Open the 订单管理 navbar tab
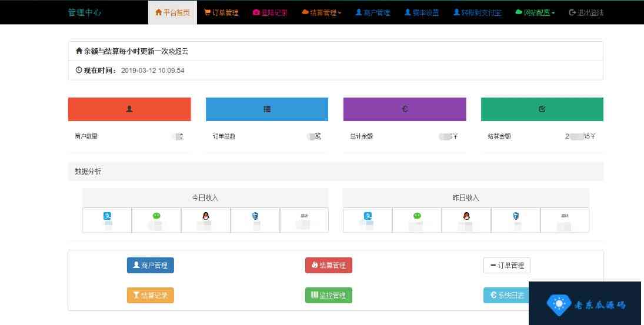644x325 pixels. pyautogui.click(x=221, y=12)
